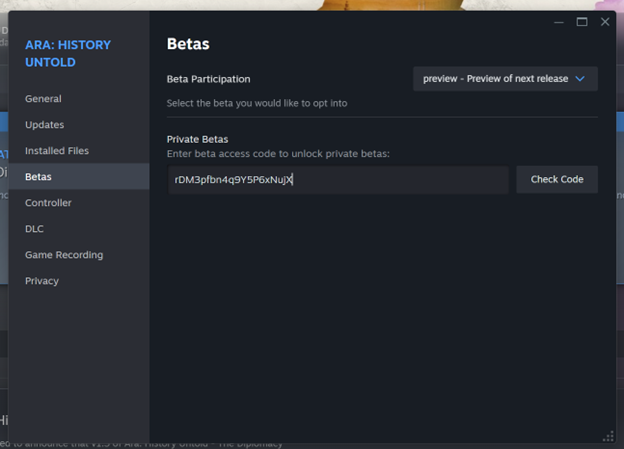The width and height of the screenshot is (624, 449).
Task: Minimize the properties window
Action: [558, 22]
